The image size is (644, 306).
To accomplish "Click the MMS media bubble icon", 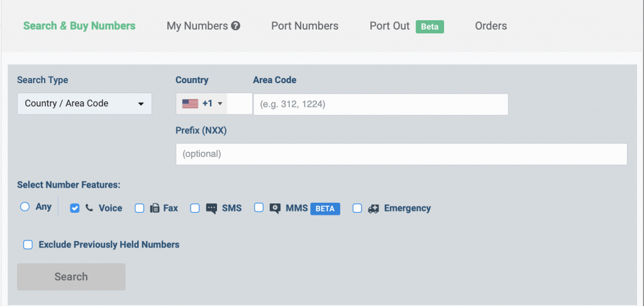I will [275, 208].
